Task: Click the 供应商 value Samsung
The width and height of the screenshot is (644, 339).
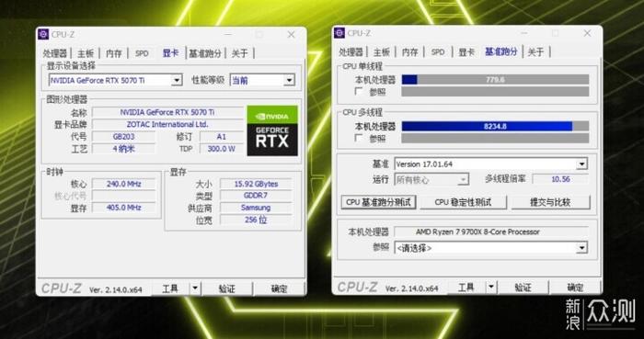Action: pos(256,208)
